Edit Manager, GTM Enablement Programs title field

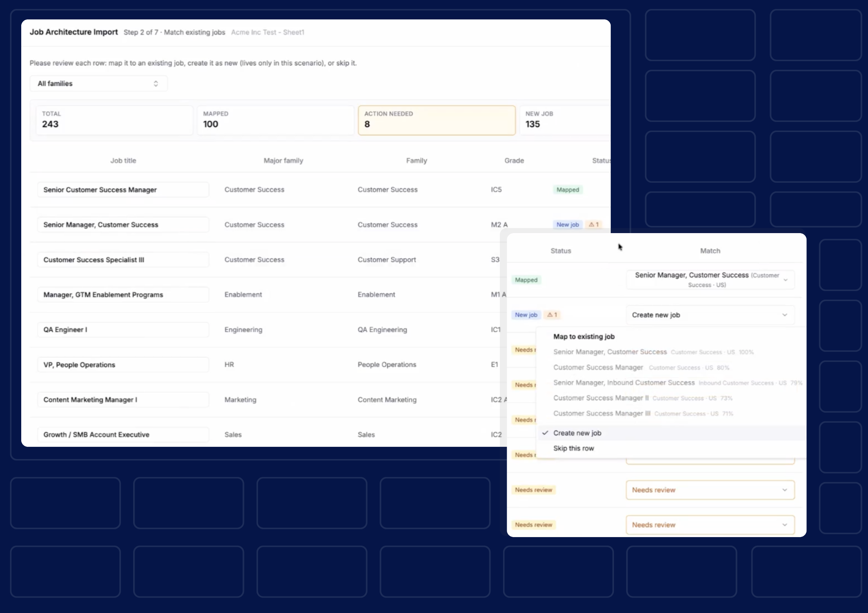pos(123,295)
